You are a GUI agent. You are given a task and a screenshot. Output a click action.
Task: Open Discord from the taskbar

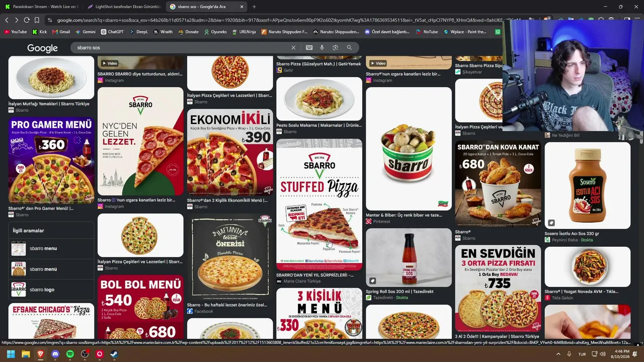tap(55, 354)
